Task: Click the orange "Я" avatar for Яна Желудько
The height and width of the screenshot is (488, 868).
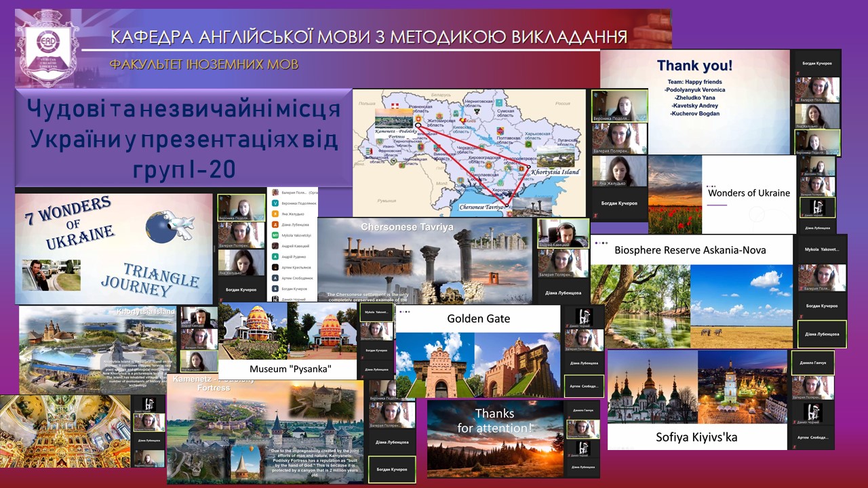Action: coord(275,213)
